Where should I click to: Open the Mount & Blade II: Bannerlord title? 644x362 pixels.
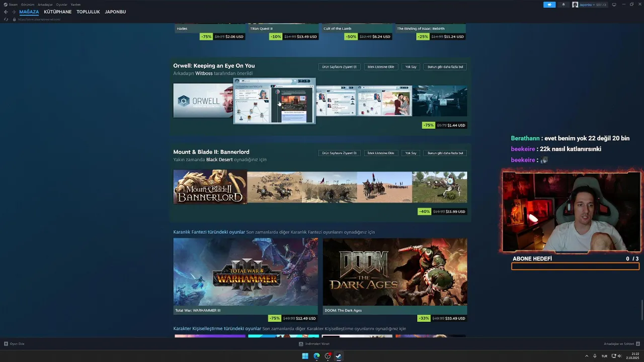click(x=211, y=152)
